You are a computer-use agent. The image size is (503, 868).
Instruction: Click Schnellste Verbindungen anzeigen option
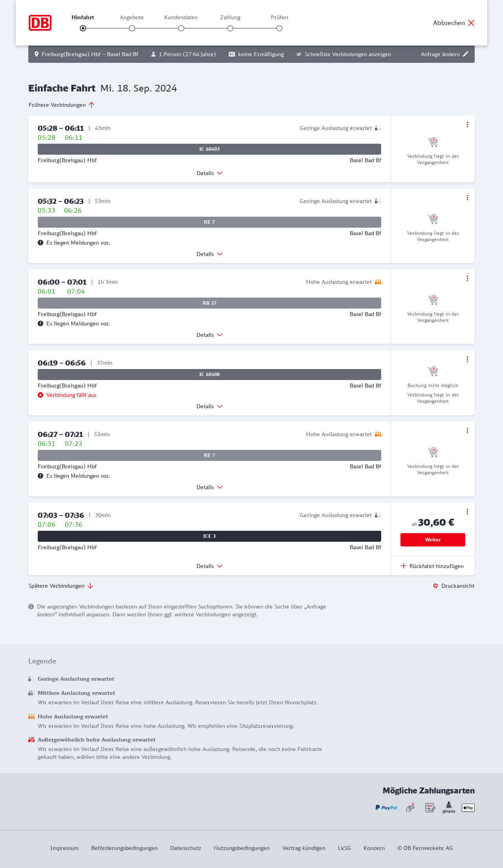(348, 54)
